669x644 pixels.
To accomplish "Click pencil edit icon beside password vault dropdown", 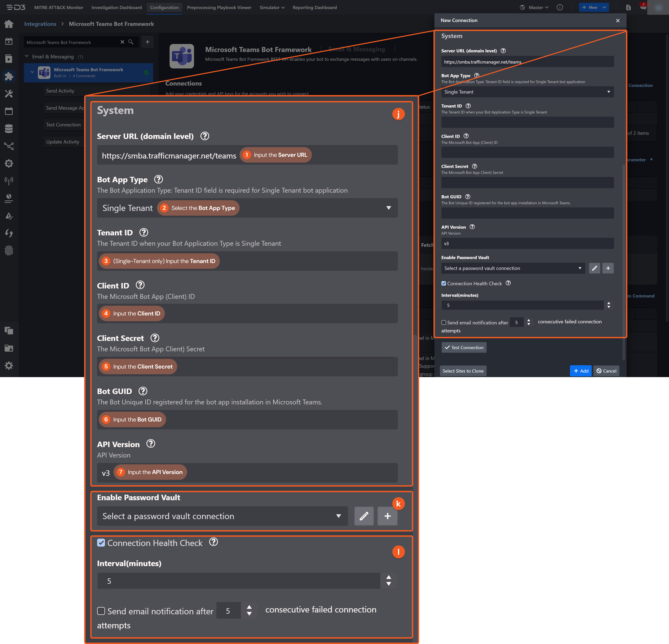I will [594, 268].
